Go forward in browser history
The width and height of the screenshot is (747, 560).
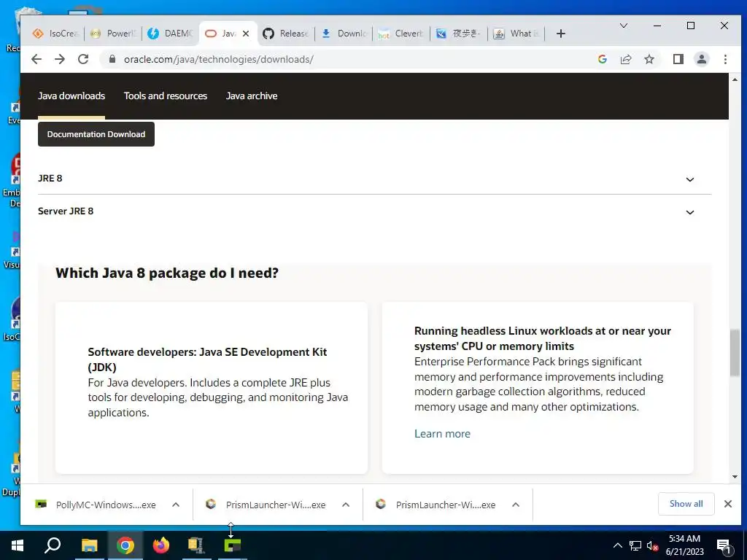point(60,59)
